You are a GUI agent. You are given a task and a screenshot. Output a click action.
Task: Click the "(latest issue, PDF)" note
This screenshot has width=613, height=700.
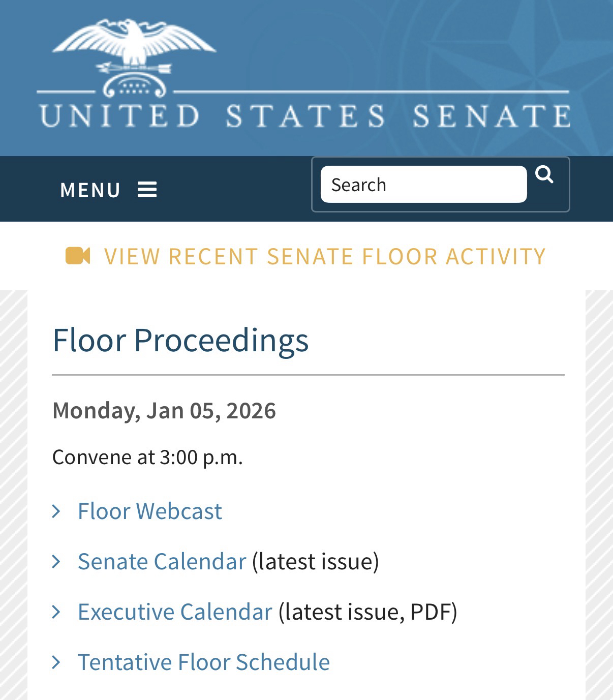pos(367,612)
